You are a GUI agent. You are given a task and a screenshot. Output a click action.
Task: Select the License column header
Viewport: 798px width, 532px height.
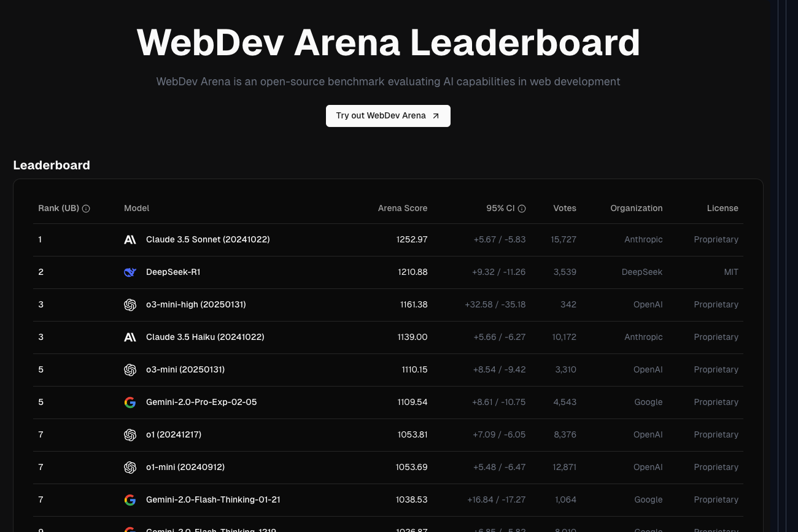[x=722, y=209]
